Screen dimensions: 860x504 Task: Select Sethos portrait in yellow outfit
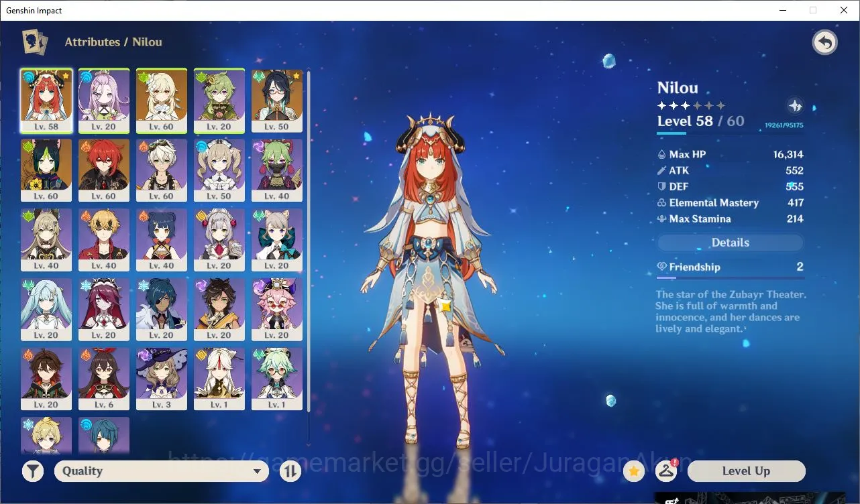219,310
